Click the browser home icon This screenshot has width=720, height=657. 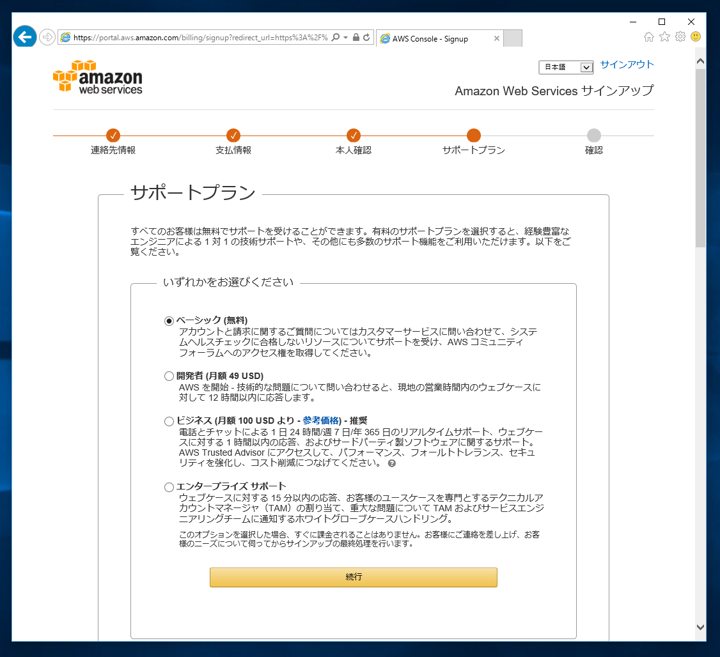[648, 37]
